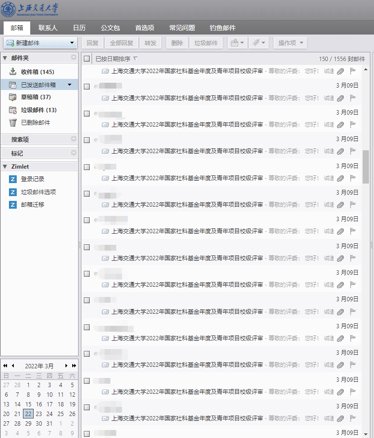
Task: Click the gear icon on 标记 header
Action: (x=74, y=153)
